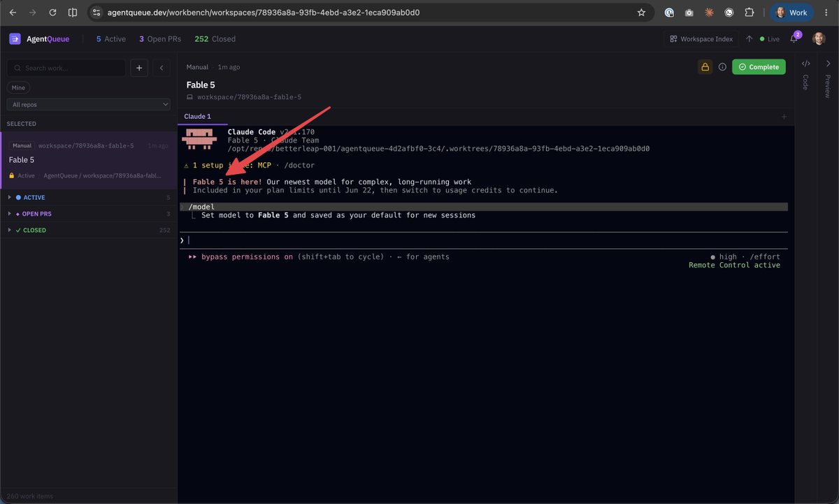Filter by 3 Open PRs in header
The image size is (839, 504).
(159, 39)
